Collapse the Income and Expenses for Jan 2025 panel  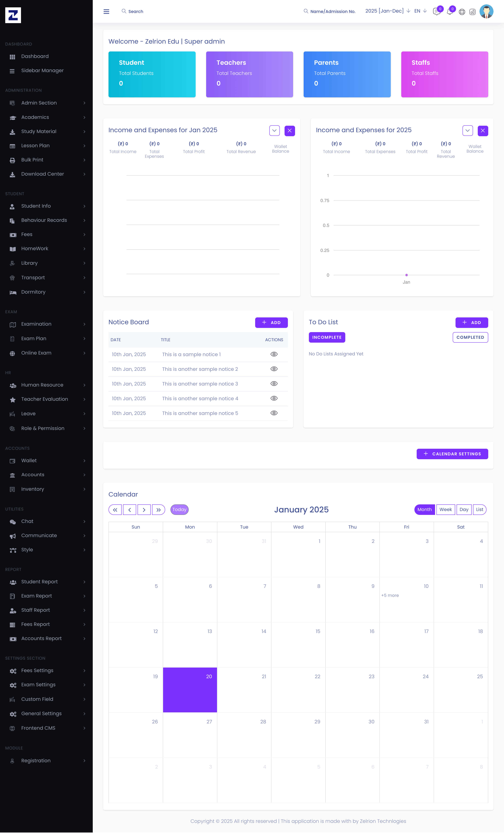click(x=274, y=130)
